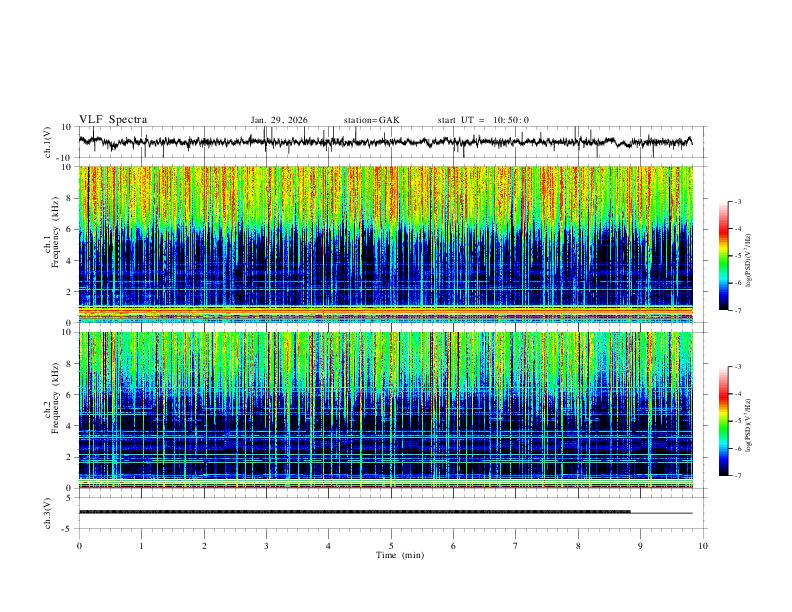Click time-axis tick label "1"
The width and height of the screenshot is (792, 612).
pos(141,546)
